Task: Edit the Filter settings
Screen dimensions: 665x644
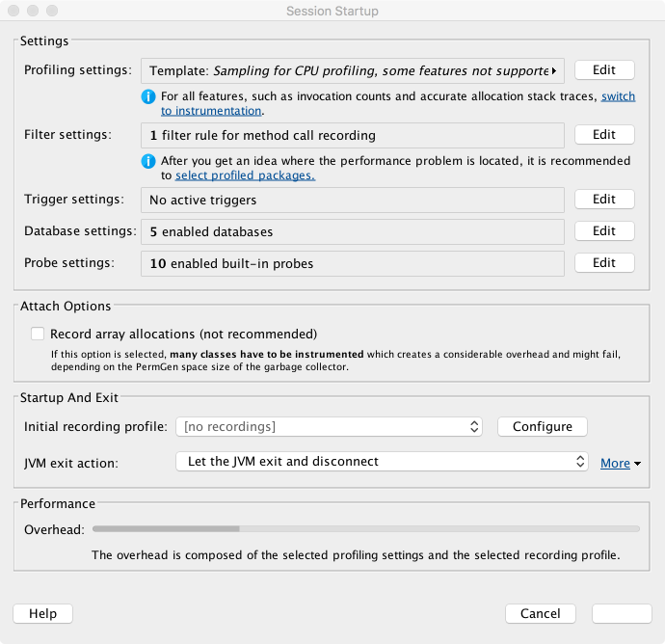Action: point(604,135)
